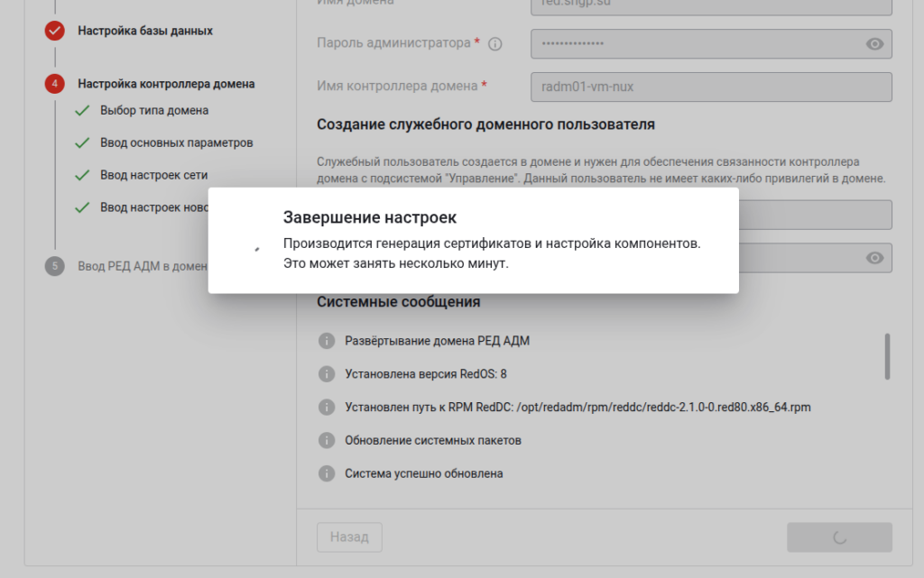Click the info icon beside Обновление системных пакетов

(x=326, y=441)
